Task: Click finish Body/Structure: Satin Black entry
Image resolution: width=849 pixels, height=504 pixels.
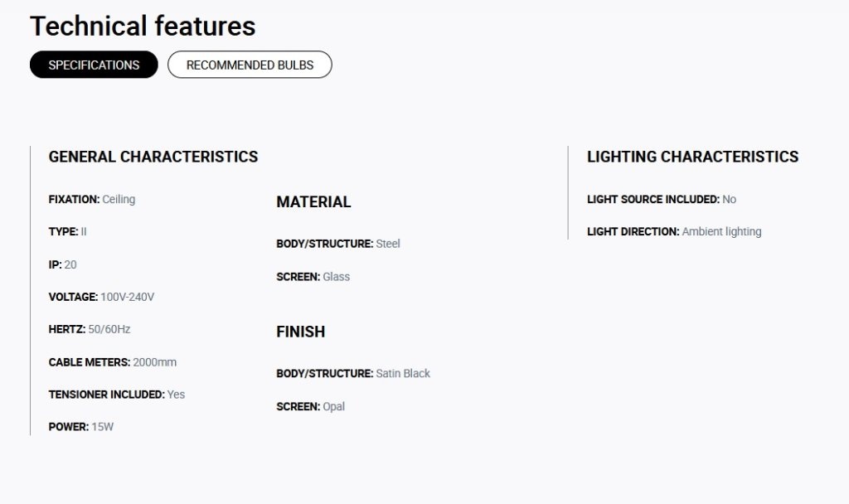Action: tap(353, 374)
